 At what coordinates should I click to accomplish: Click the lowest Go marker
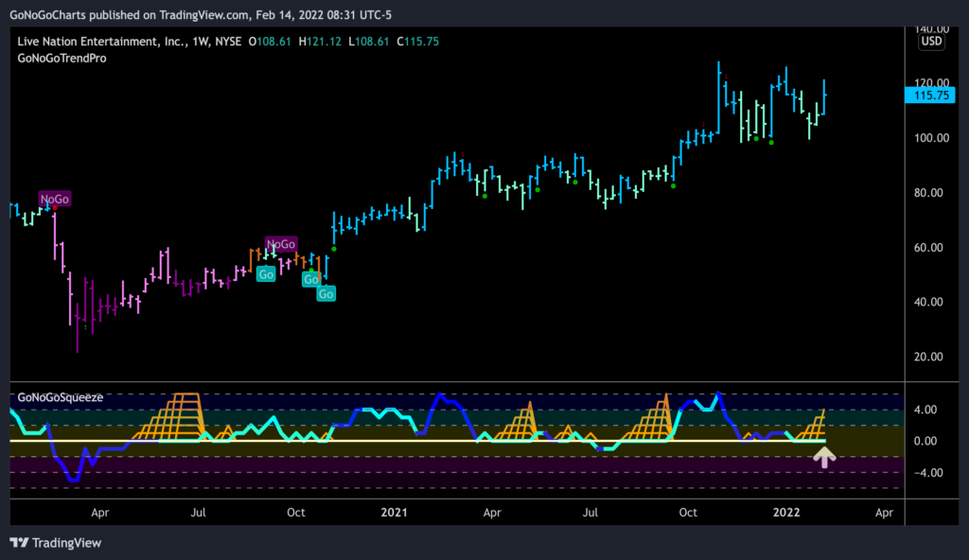[x=326, y=294]
